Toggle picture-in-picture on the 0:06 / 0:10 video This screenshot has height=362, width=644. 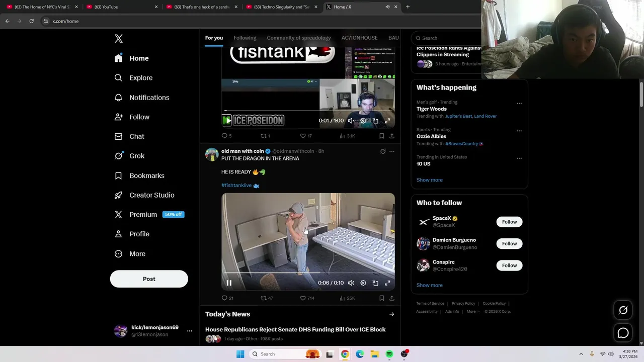pyautogui.click(x=375, y=283)
